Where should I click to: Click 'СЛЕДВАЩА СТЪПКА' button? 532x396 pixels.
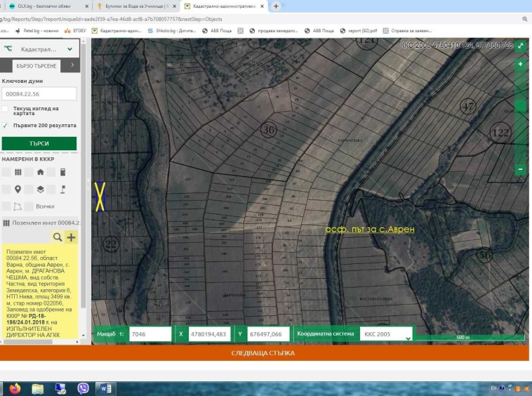pyautogui.click(x=263, y=352)
